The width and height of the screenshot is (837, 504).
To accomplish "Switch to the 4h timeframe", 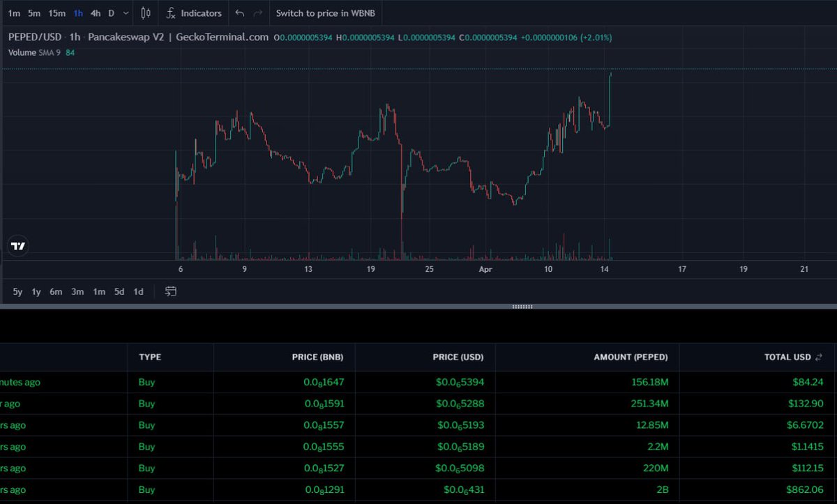I will click(96, 13).
